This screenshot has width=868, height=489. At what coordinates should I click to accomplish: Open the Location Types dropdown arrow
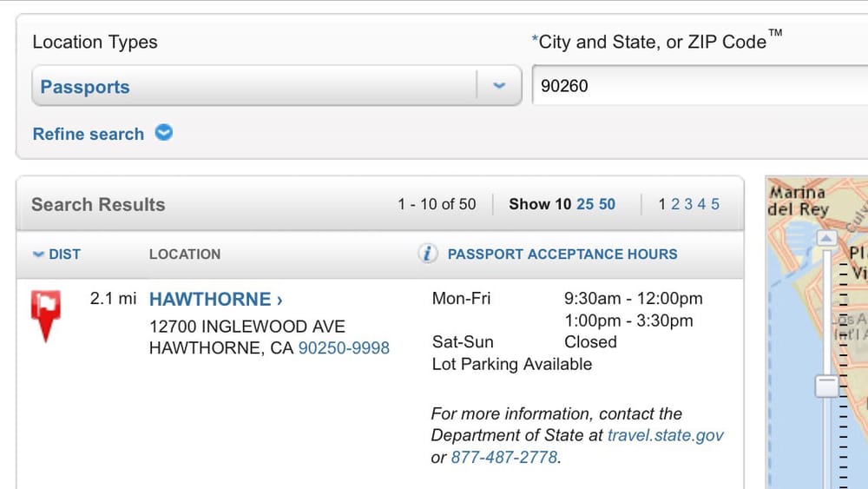(x=499, y=86)
